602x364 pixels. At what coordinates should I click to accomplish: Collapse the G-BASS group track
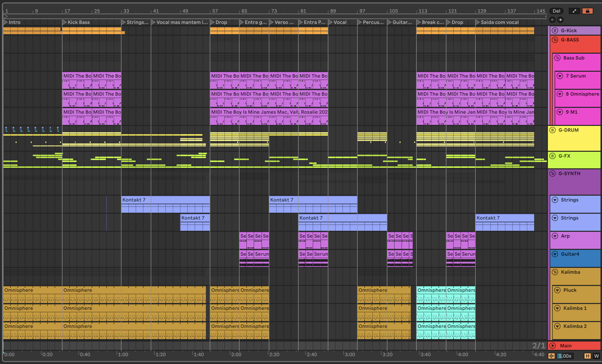pos(555,40)
